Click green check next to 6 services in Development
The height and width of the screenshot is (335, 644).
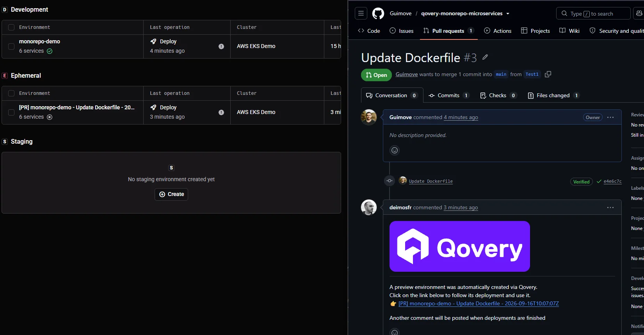click(x=50, y=51)
